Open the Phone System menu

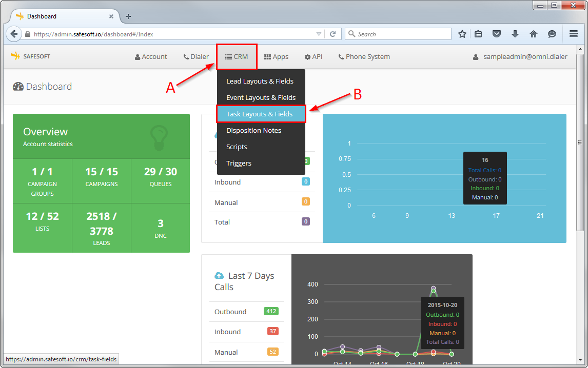coord(364,56)
